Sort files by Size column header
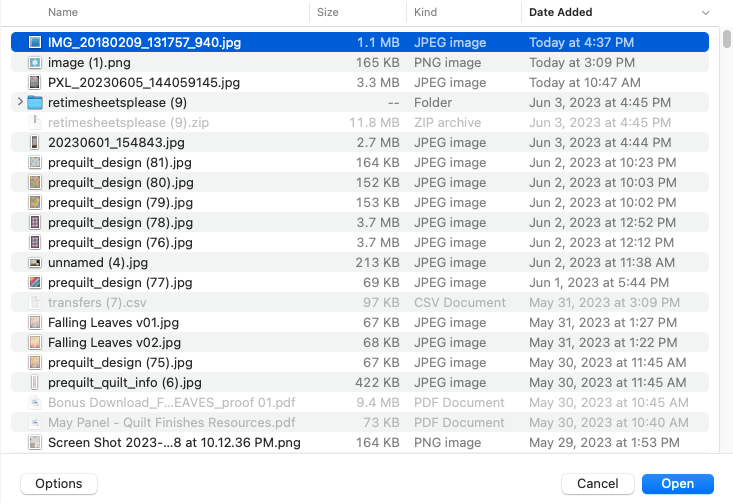733x503 pixels. click(x=328, y=12)
